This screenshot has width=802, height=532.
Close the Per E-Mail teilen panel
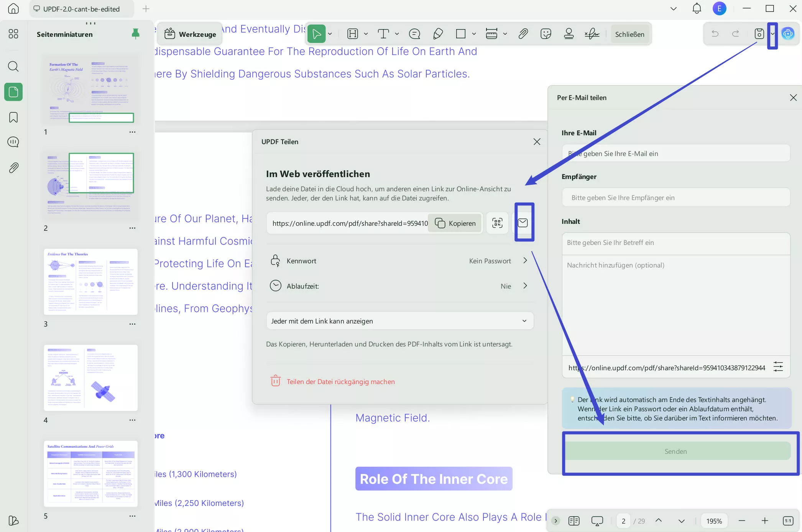point(793,98)
